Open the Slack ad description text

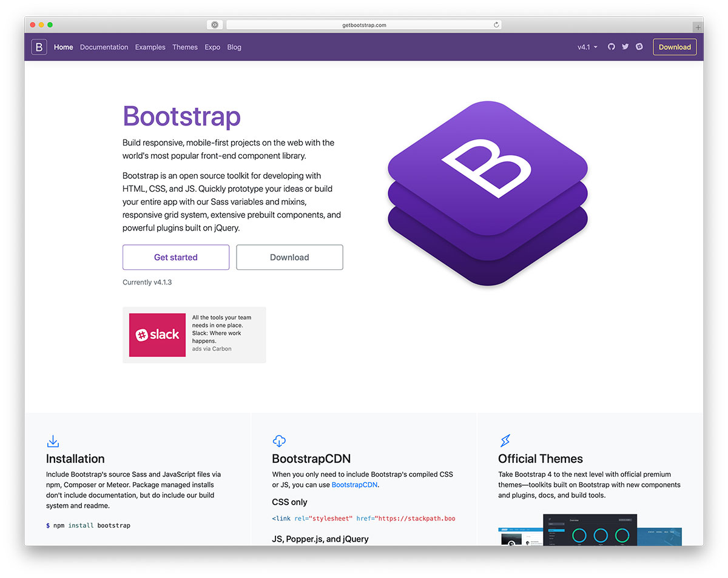pos(221,329)
